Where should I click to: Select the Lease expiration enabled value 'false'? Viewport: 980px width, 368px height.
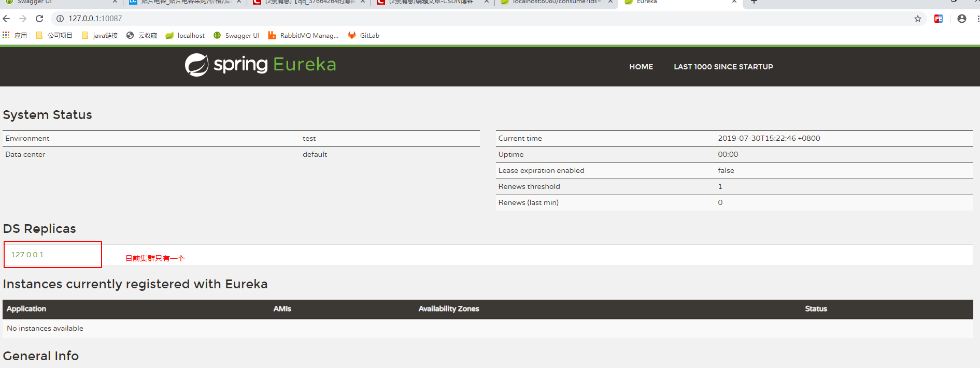coord(726,170)
